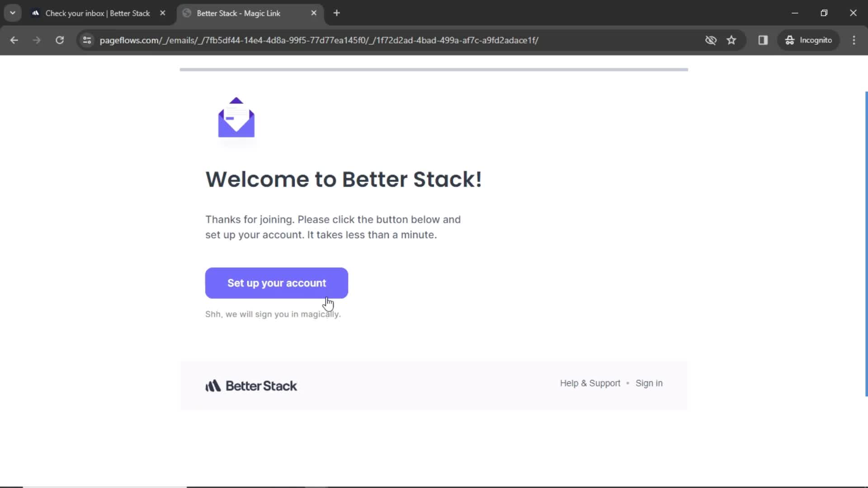868x488 pixels.
Task: Click the 'Sign in' link in footer
Action: click(649, 383)
